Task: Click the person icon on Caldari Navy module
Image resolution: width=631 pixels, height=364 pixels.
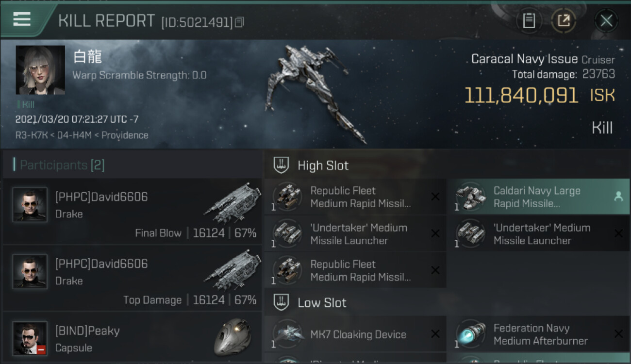Action: pos(618,197)
